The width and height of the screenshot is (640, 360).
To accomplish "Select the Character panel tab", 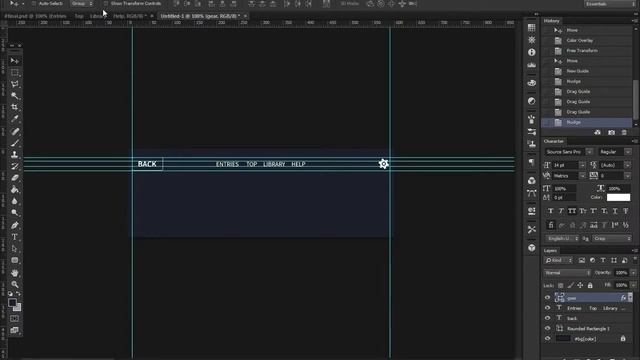I will coord(553,141).
